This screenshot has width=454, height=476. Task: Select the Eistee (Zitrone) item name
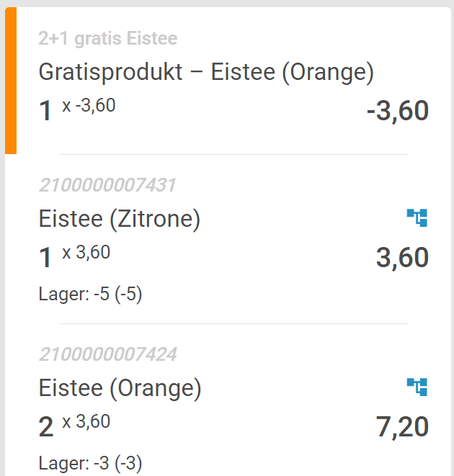[119, 219]
